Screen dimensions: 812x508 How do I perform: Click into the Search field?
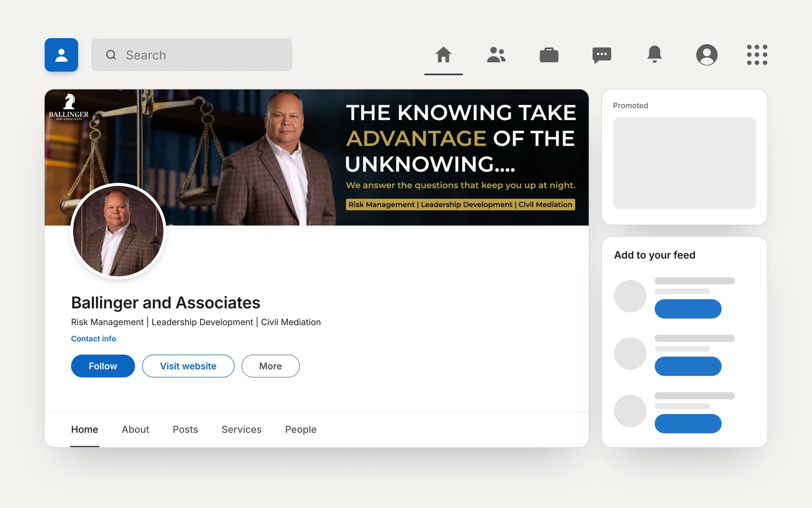point(192,55)
